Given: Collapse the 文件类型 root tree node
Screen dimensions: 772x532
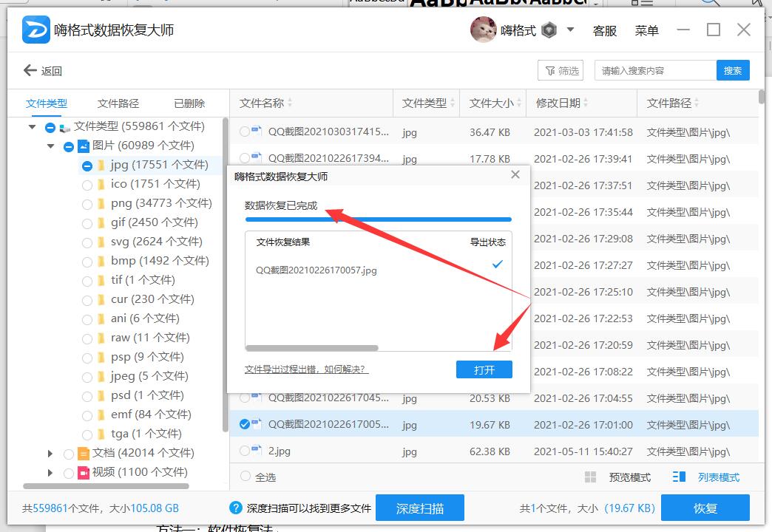Looking at the screenshot, I should (x=33, y=127).
